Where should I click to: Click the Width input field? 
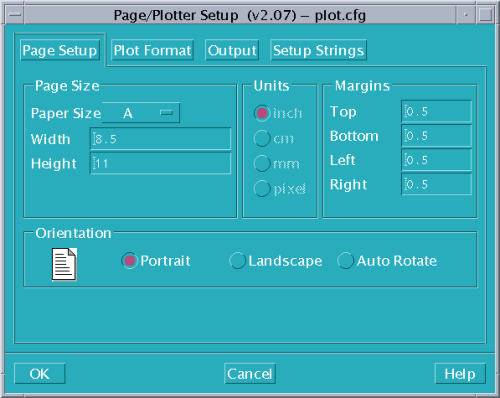click(160, 139)
